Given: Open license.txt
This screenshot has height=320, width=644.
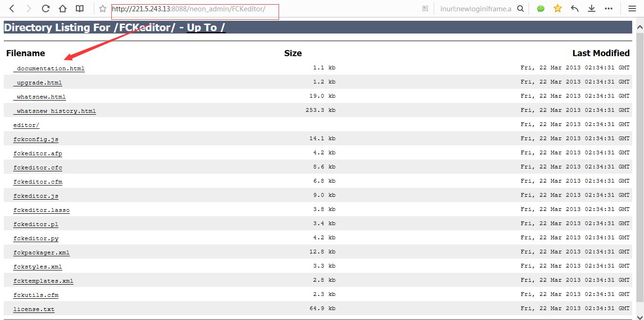Looking at the screenshot, I should coord(34,309).
